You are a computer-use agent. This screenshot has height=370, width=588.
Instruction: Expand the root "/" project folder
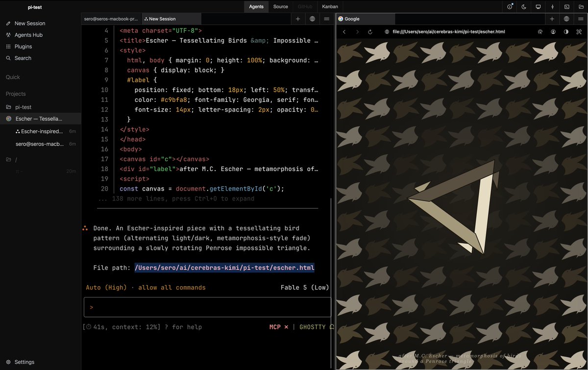(40, 160)
